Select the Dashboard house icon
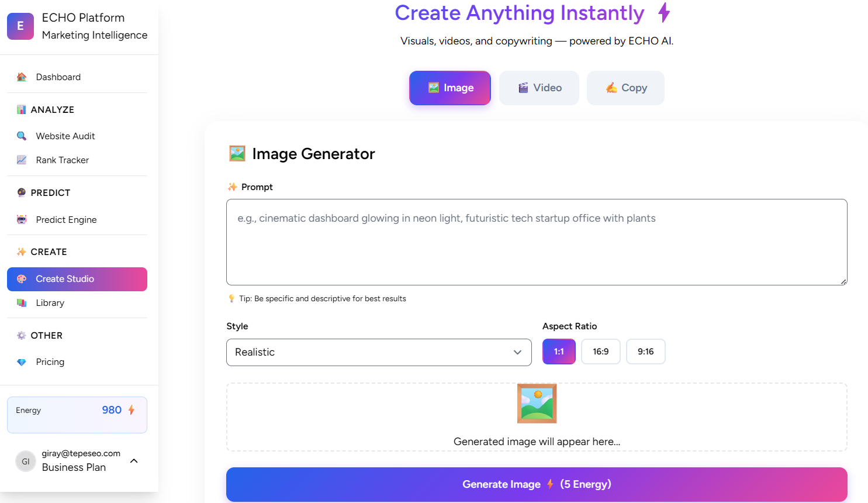 click(21, 77)
